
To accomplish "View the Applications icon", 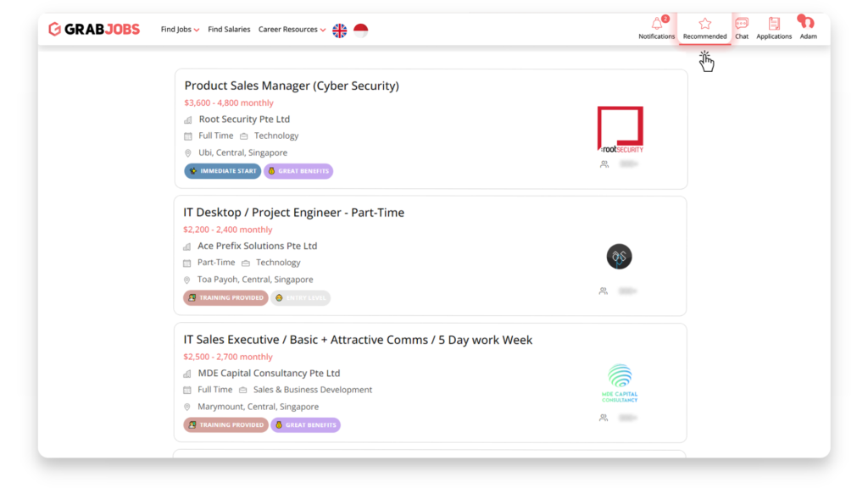I will pyautogui.click(x=774, y=28).
